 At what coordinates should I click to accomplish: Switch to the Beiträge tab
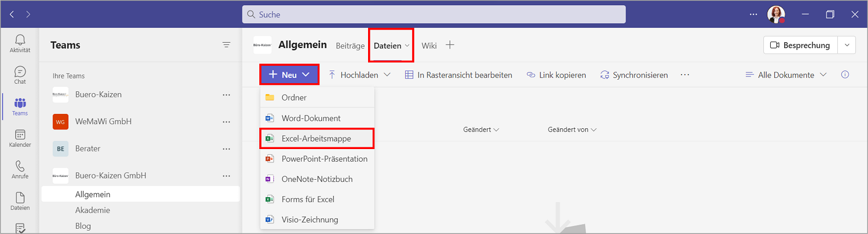[350, 45]
